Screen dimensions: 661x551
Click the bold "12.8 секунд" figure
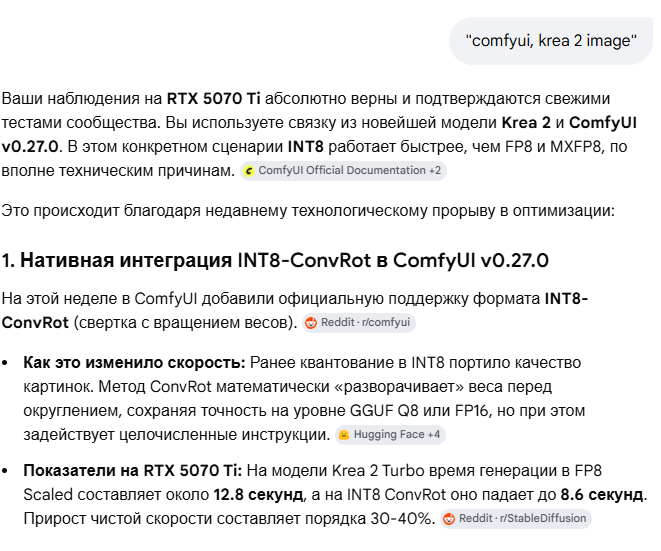258,495
